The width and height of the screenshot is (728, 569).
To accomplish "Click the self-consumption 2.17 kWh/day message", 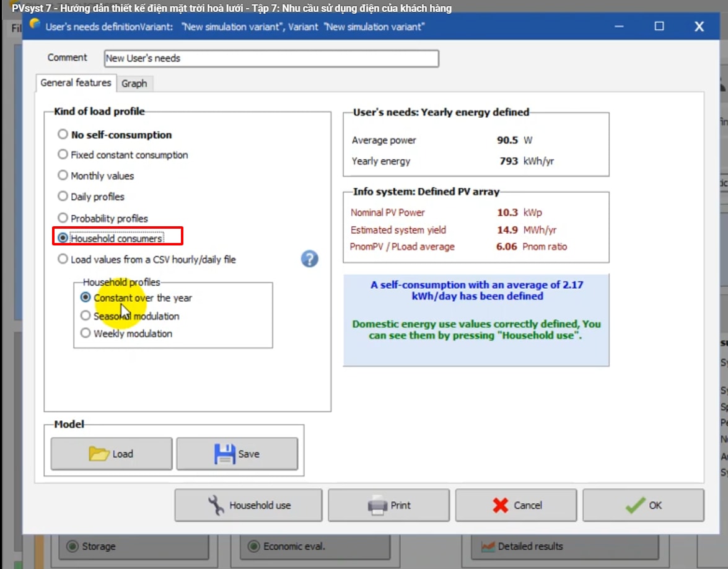I will 477,290.
